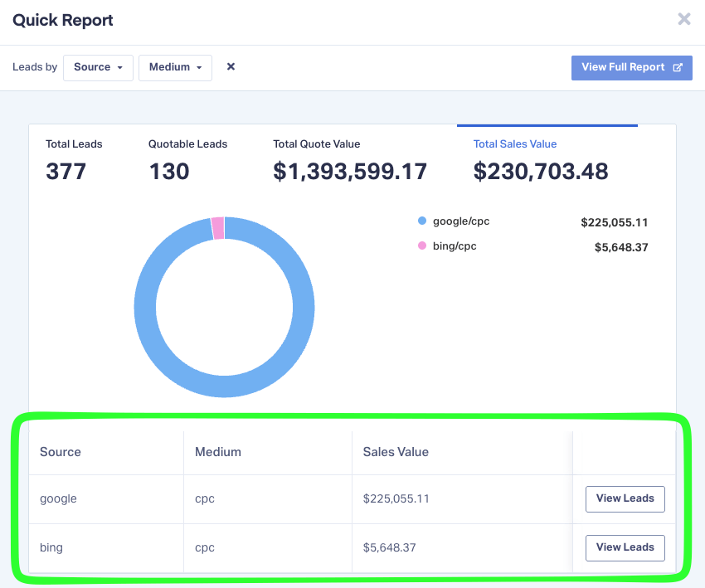705x588 pixels.
Task: Select the Total Leads metric card
Action: [x=74, y=158]
